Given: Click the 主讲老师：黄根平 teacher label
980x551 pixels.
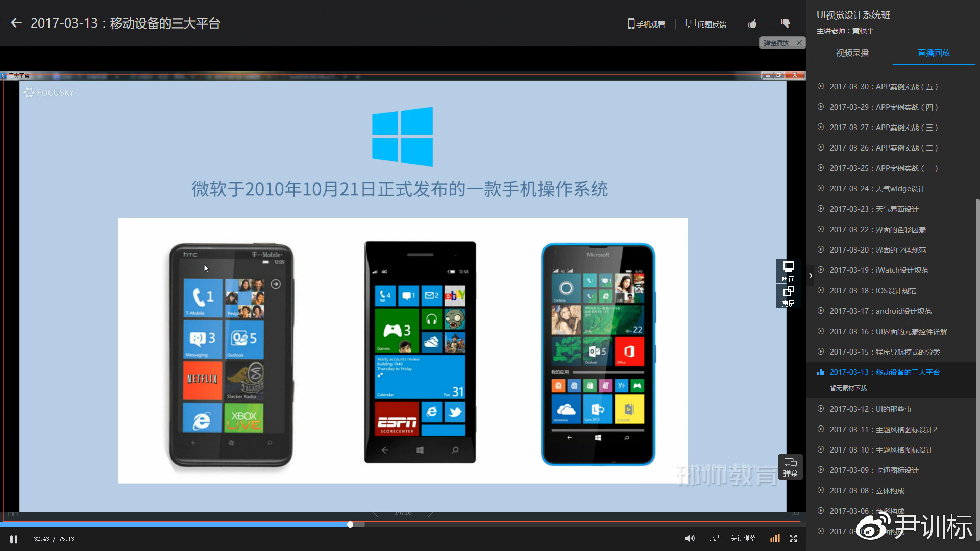Looking at the screenshot, I should point(845,31).
